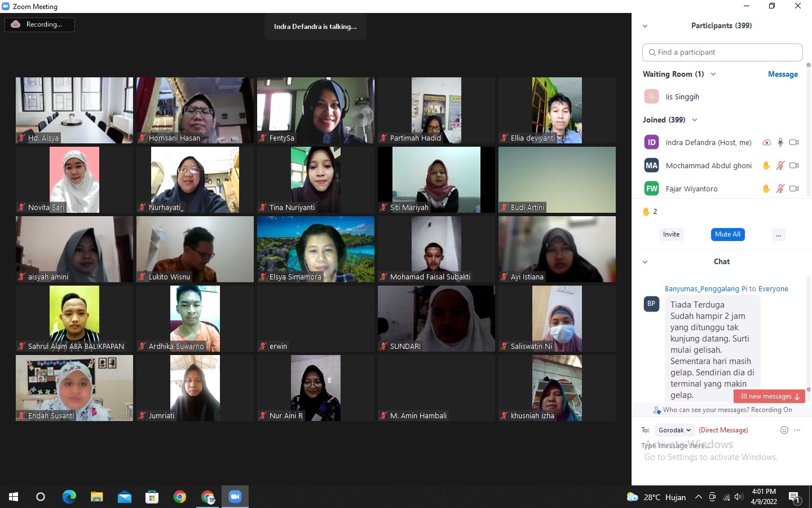Open the chat more options ellipsis
Screen dimensions: 812x508
pyautogui.click(x=797, y=430)
